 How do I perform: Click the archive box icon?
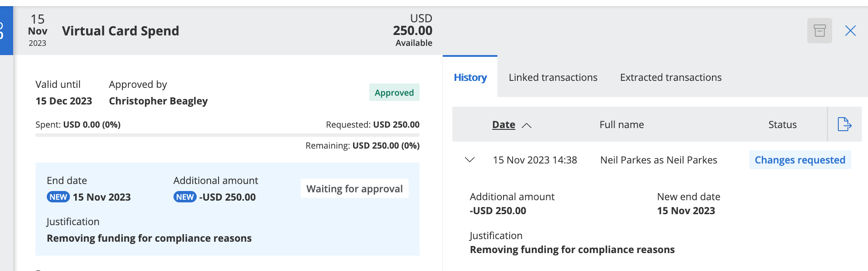click(819, 31)
